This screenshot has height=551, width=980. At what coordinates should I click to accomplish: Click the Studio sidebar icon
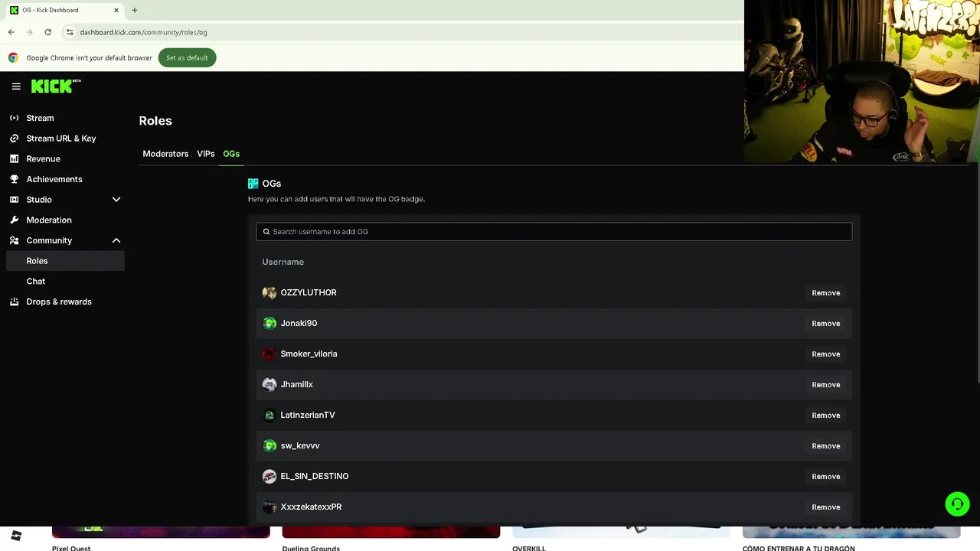pos(14,200)
